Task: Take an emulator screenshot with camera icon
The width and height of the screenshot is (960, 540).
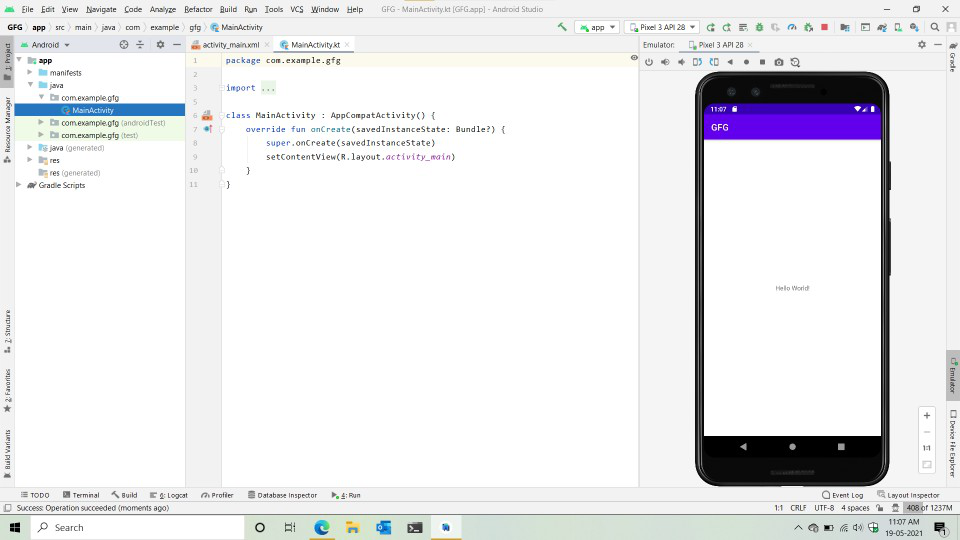Action: pyautogui.click(x=779, y=62)
